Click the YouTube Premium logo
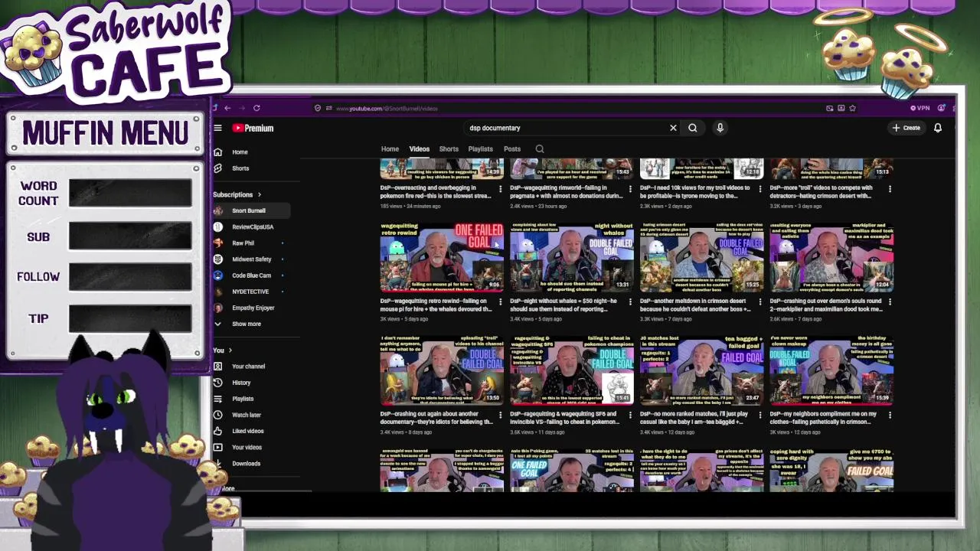This screenshot has height=551, width=980. (x=253, y=128)
